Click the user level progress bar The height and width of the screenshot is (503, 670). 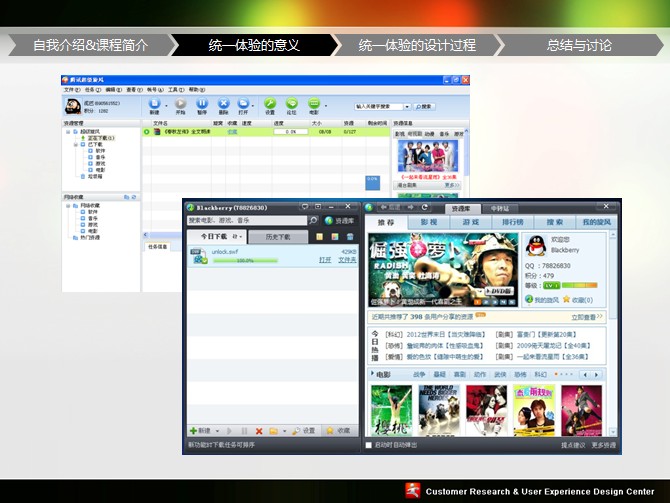(580, 285)
